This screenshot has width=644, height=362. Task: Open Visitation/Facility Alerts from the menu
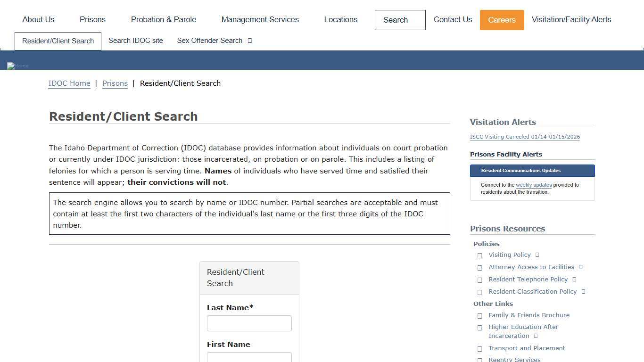click(571, 19)
